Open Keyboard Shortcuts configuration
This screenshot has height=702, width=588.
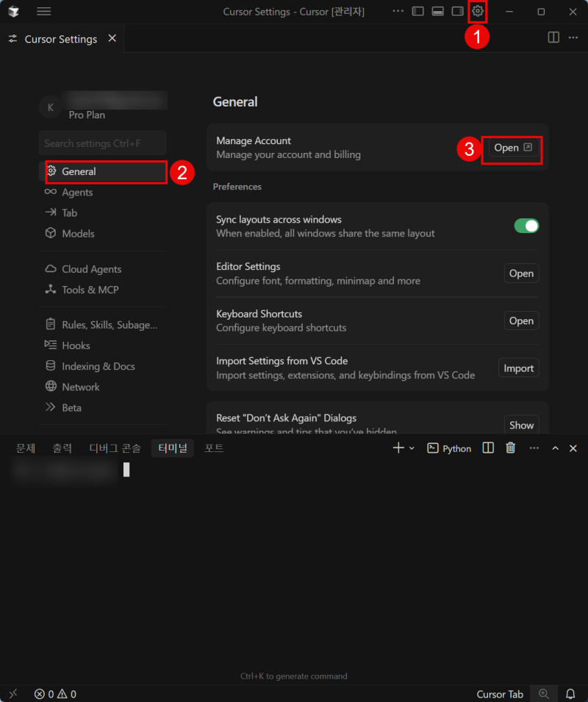click(x=521, y=320)
